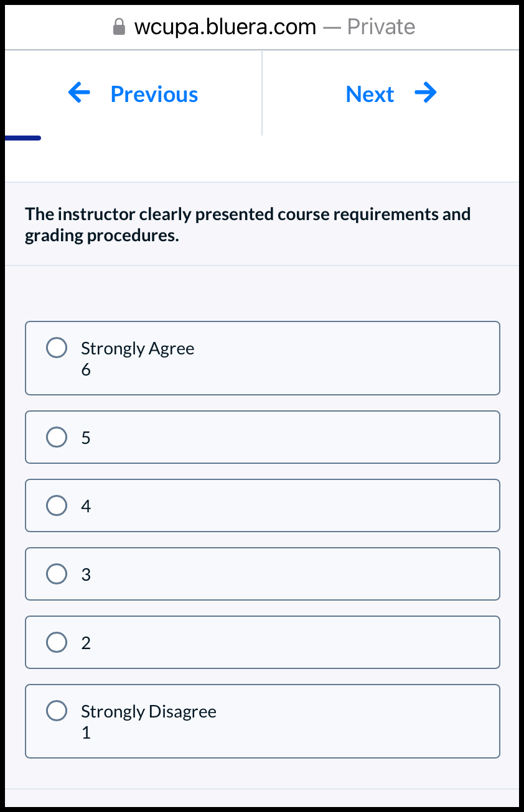Click the right arrow icon beside Next
Screen dimensions: 524x812
[x=426, y=93]
